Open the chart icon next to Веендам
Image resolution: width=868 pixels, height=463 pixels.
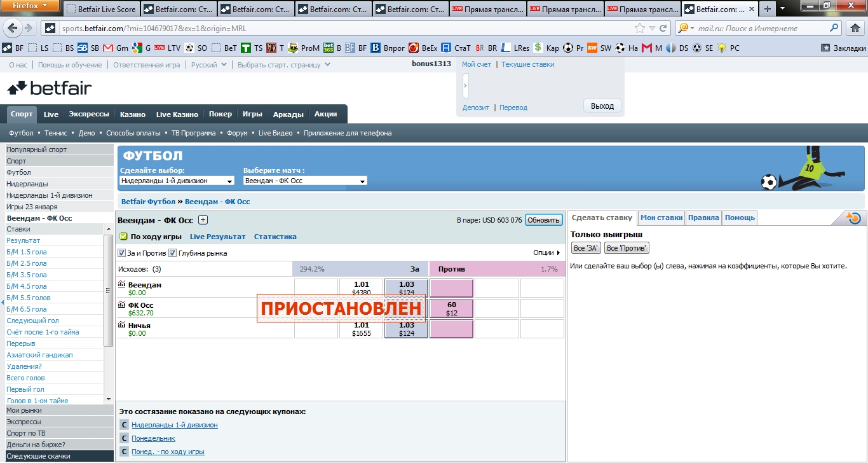pyautogui.click(x=122, y=284)
